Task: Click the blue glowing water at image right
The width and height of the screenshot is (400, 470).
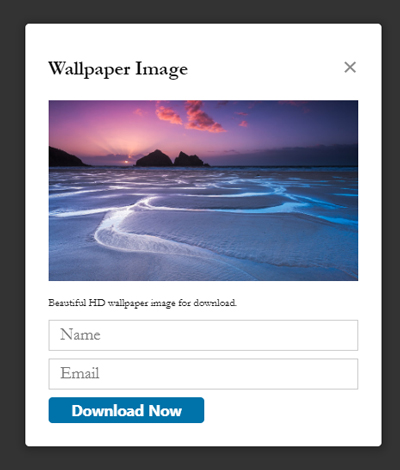Action: coord(333,208)
